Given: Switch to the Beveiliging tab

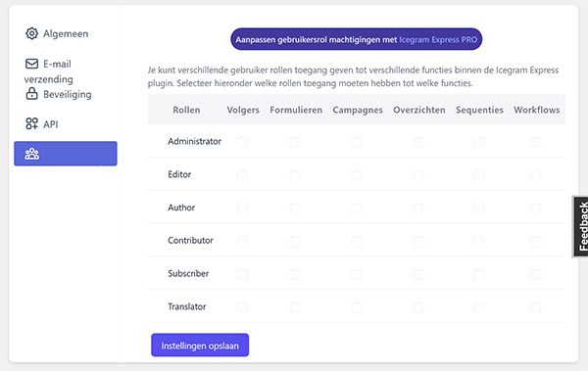Looking at the screenshot, I should point(59,94).
